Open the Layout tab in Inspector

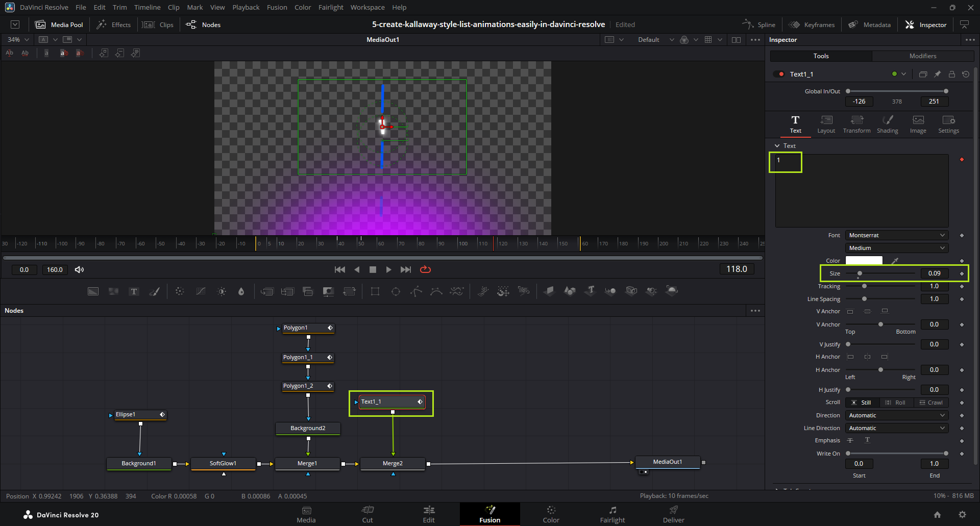point(826,124)
